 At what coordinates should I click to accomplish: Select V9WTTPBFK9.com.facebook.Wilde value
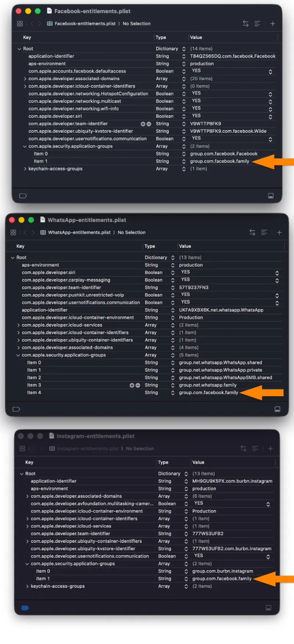coord(228,131)
